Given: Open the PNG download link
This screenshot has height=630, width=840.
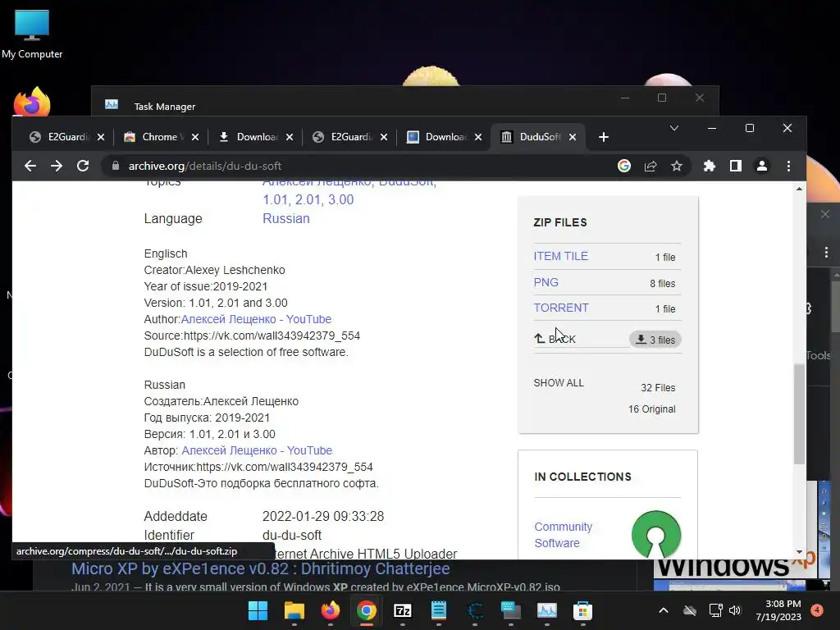Looking at the screenshot, I should click(546, 282).
